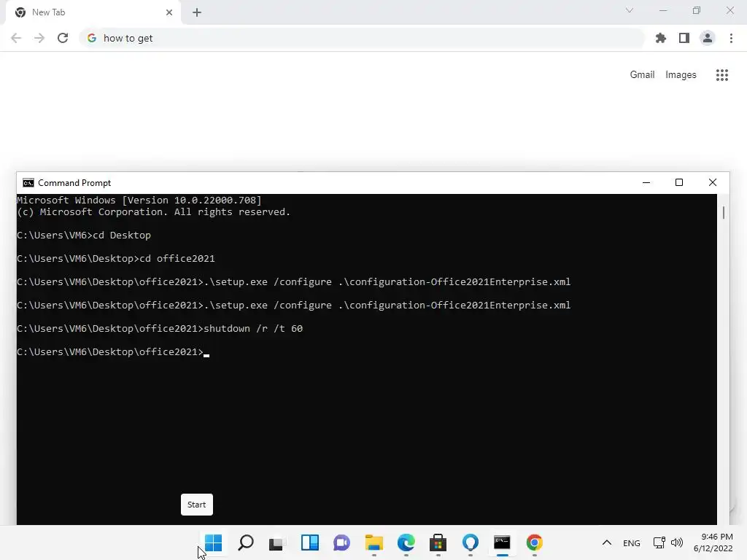
Task: Click 'Microsoft Windows [Version 10.0.22000.708]' text
Action: click(139, 200)
